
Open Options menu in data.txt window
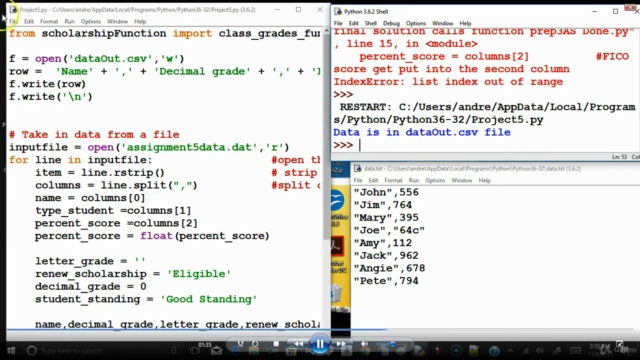[435, 180]
